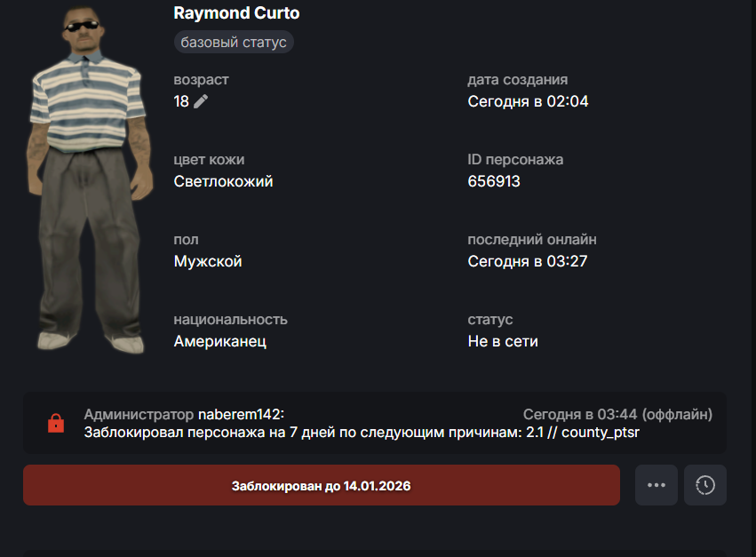The image size is (756, 557).
Task: Click the 'Не в сети' status value
Action: [503, 341]
